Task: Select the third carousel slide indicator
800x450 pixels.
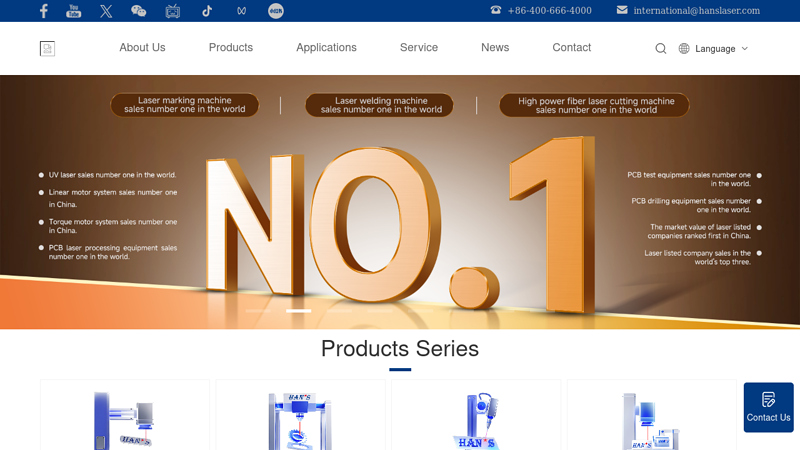Action: [x=339, y=310]
